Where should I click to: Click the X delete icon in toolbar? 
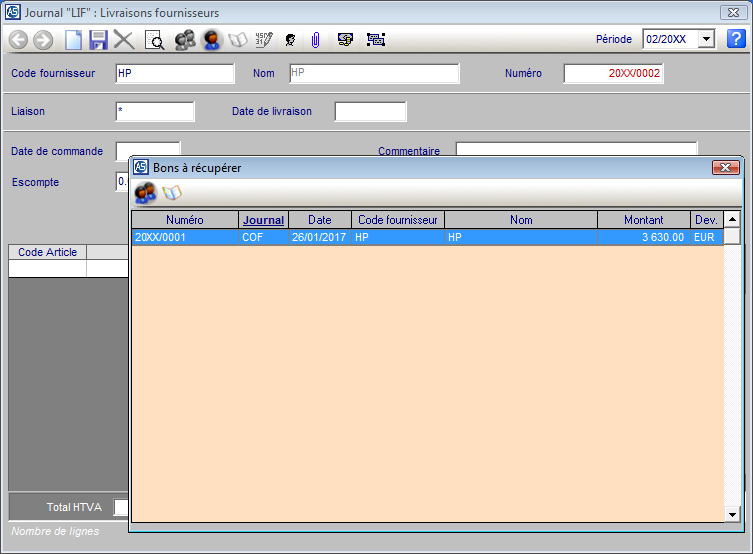click(124, 40)
